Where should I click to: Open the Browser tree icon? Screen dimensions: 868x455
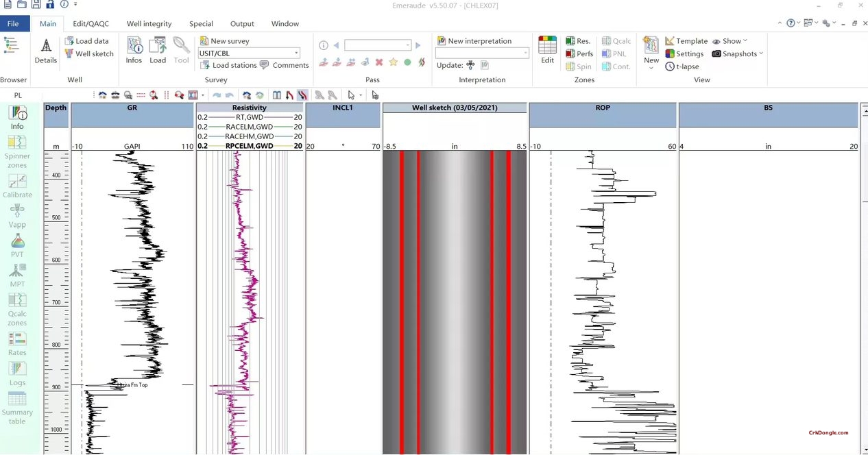pyautogui.click(x=11, y=45)
